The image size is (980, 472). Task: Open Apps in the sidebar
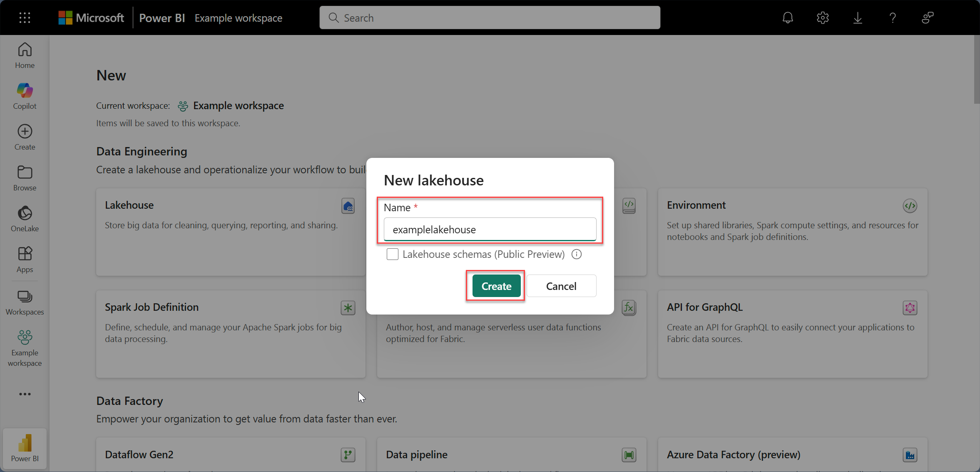[25, 260]
